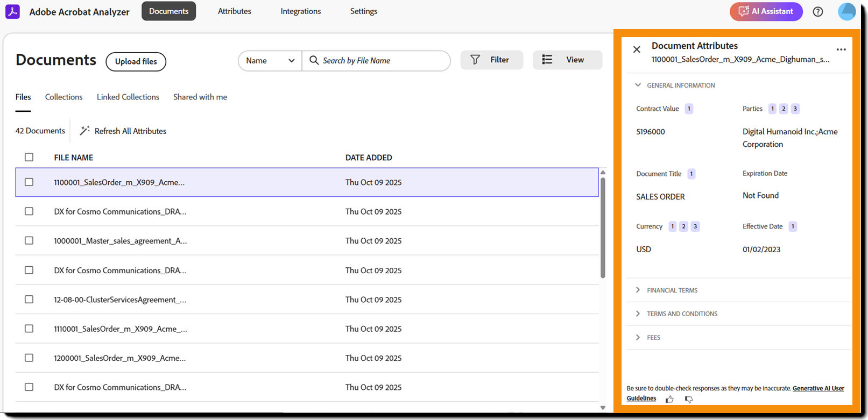
Task: Close the Document Attributes panel
Action: (x=637, y=49)
